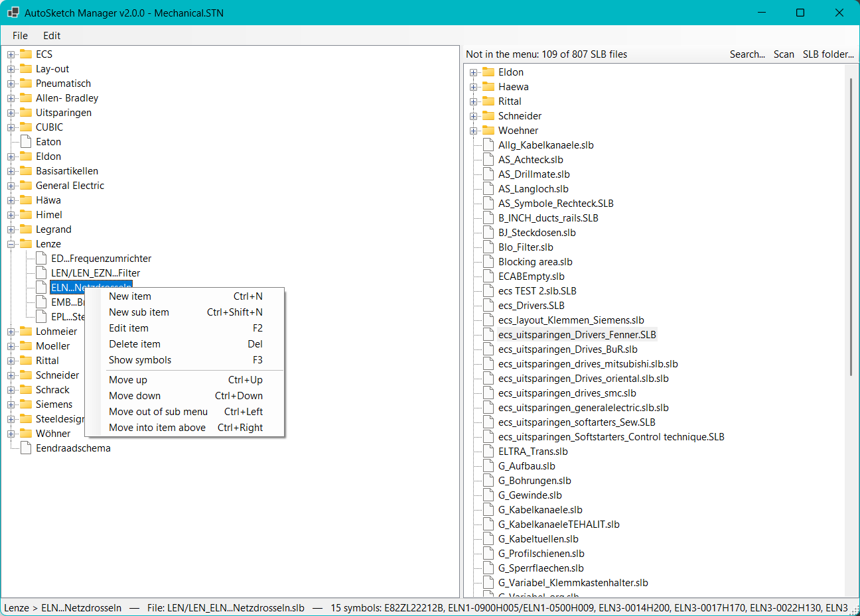
Task: Click the ED...Frequenzumrichter document icon
Action: (41, 258)
